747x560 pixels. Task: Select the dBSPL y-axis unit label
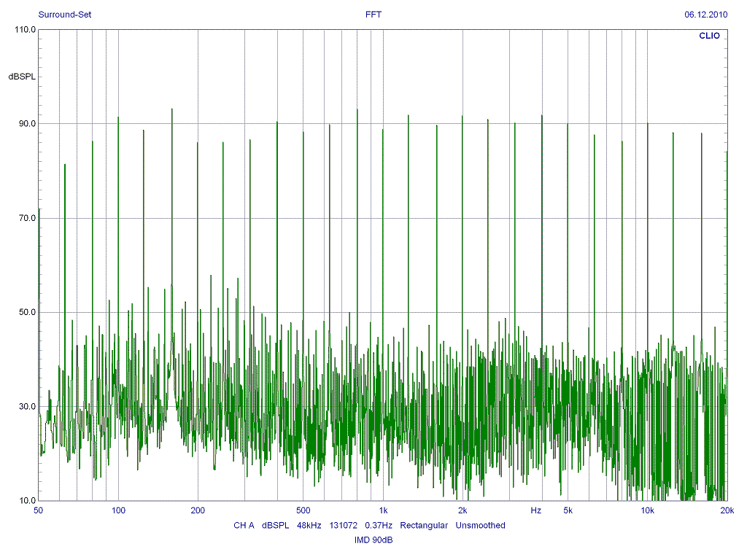(x=22, y=77)
